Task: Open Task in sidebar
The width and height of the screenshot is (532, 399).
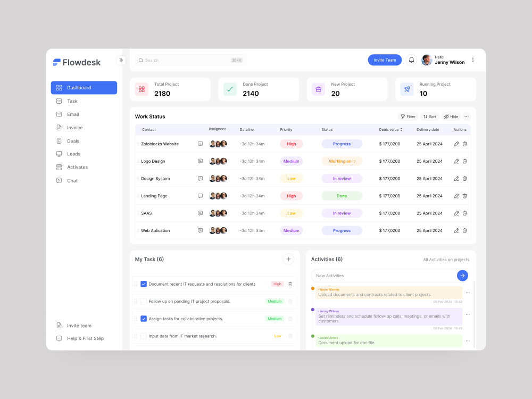Action: 72,101
